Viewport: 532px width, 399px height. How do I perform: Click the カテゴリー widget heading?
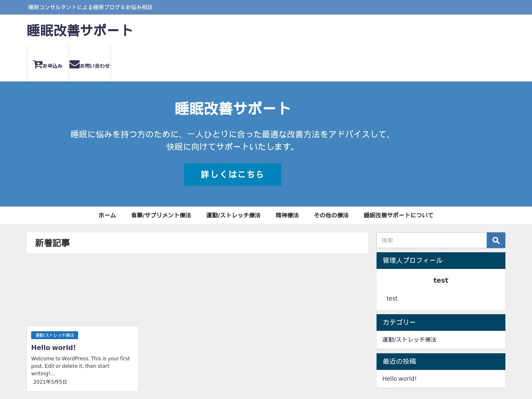point(441,323)
